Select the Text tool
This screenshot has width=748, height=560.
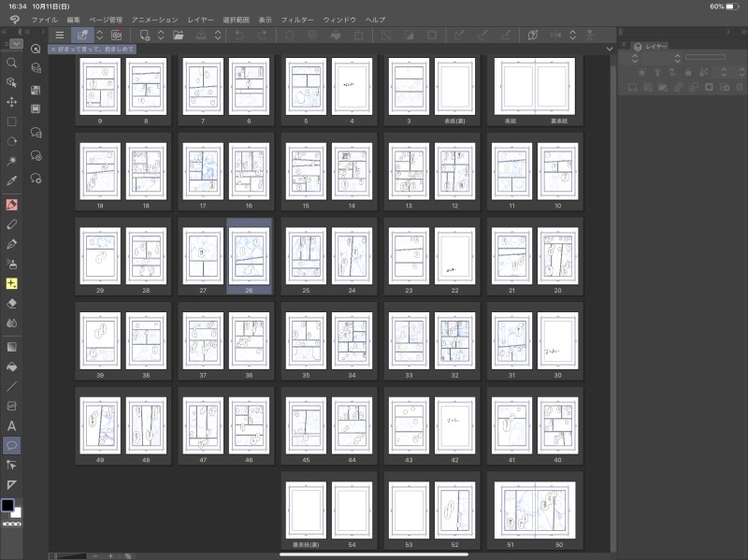(11, 426)
